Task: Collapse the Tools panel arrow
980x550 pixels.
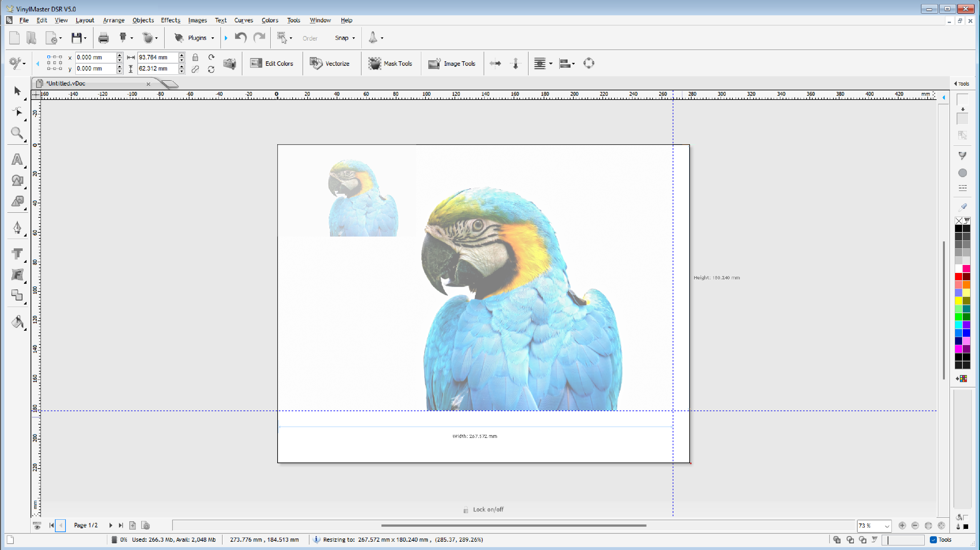Action: click(x=955, y=84)
